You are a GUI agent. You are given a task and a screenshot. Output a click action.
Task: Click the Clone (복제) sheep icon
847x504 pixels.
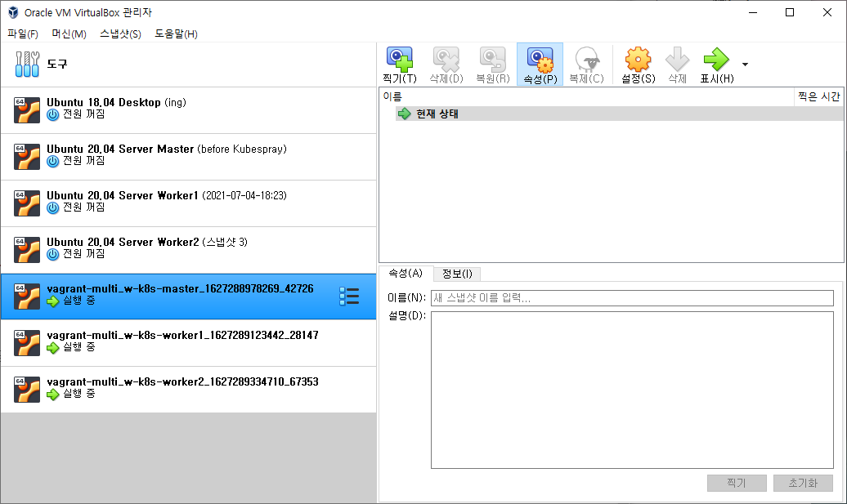pos(587,59)
